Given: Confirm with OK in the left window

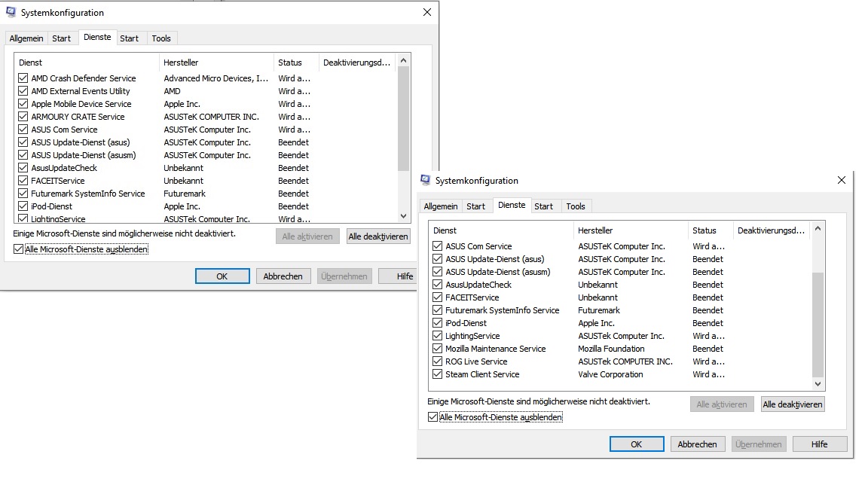Looking at the screenshot, I should coord(222,276).
